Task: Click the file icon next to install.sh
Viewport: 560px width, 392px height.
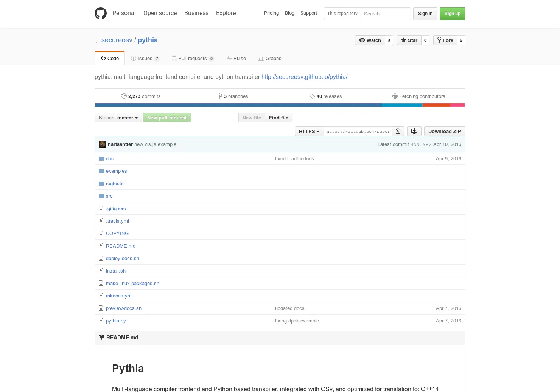Action: click(x=101, y=271)
